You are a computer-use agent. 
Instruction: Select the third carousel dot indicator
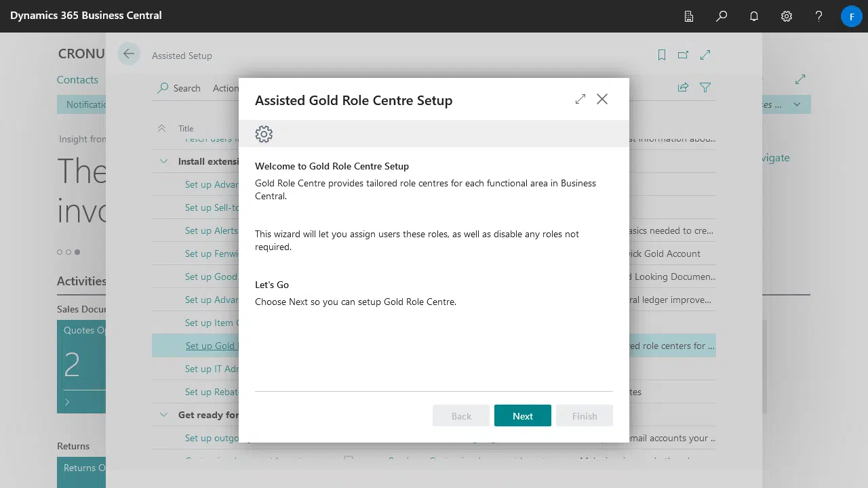coord(77,252)
